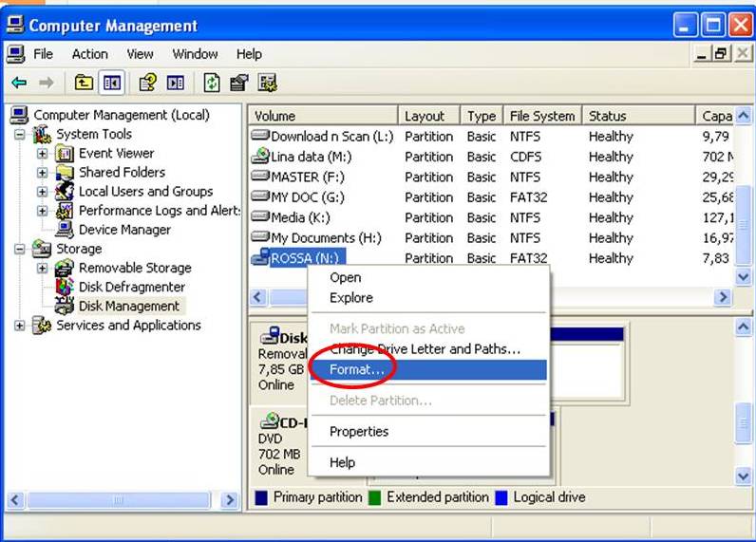Click the Shared Folders icon
This screenshot has width=756, height=542.
pyautogui.click(x=65, y=173)
